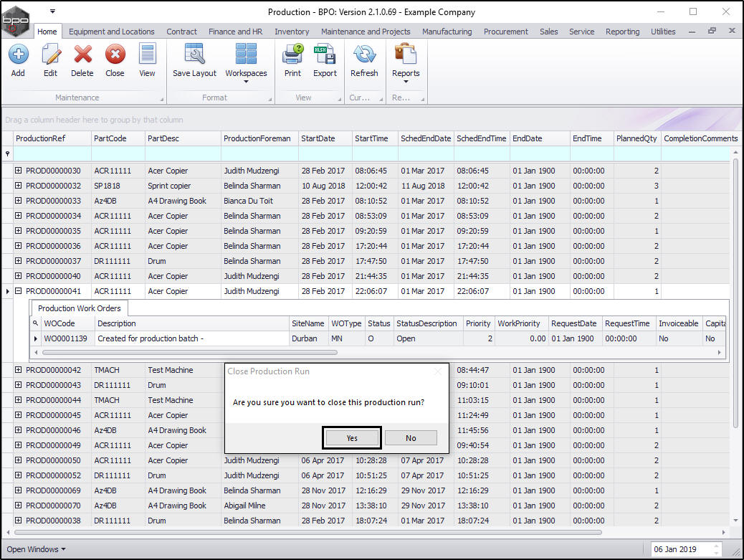
Task: Collapse expanded row PROD00000041
Action: [x=19, y=291]
